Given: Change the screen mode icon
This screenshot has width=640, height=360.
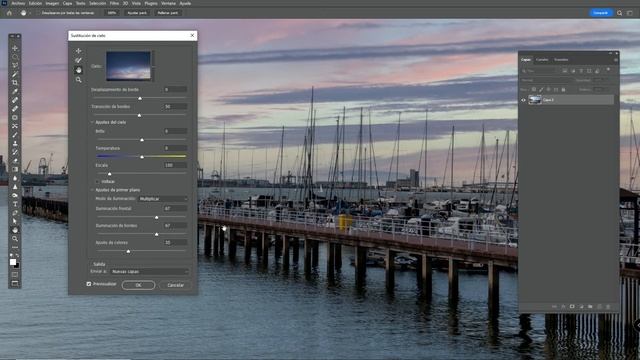Looking at the screenshot, I should (x=15, y=283).
